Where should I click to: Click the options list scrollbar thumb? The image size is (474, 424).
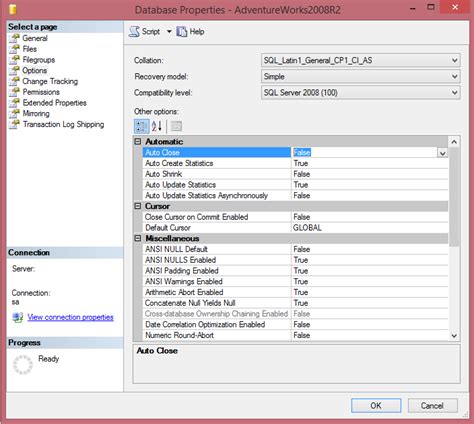point(454,197)
